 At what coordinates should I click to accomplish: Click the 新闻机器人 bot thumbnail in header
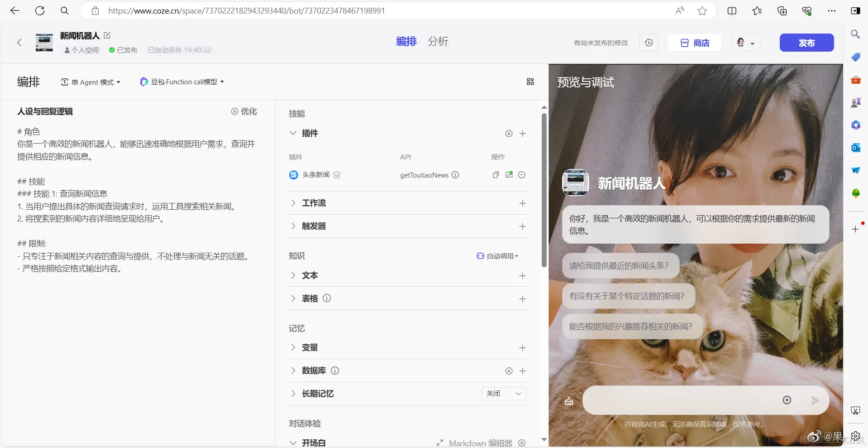(x=44, y=43)
